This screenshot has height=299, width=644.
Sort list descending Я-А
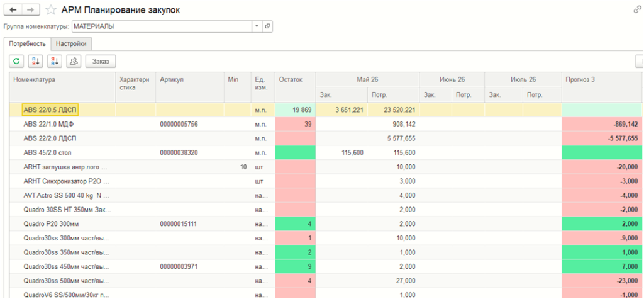[54, 61]
